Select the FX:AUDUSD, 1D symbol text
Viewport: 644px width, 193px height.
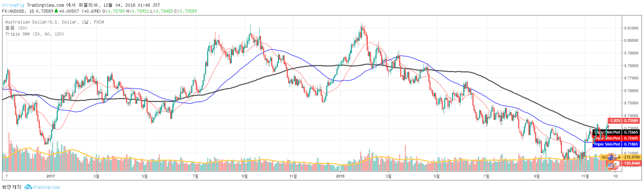[18, 11]
